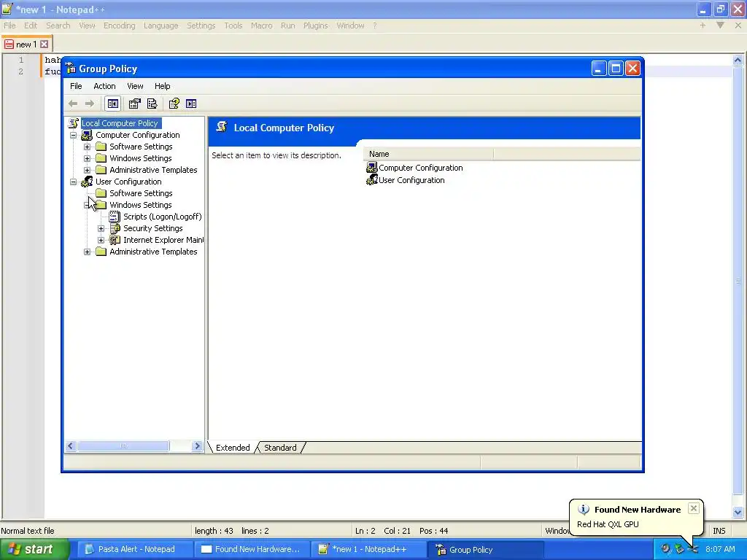Click the tree pane horizontal scrollbar thumb
This screenshot has height=560, width=747.
point(123,446)
